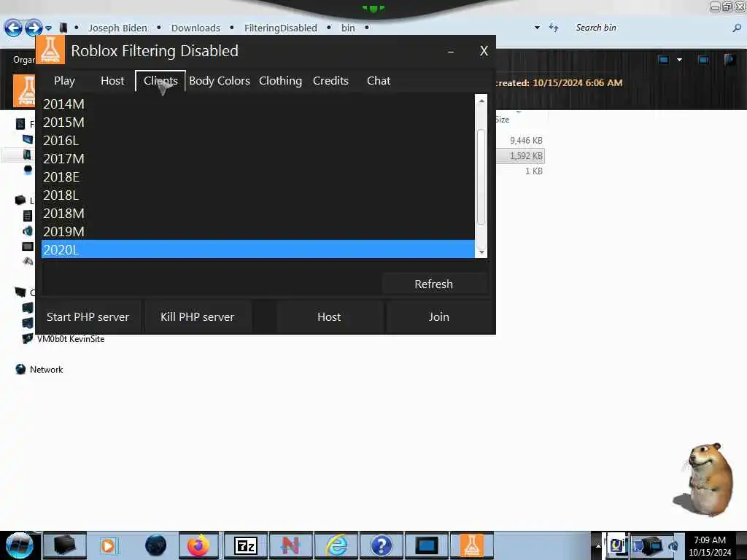Screen dimensions: 747x560
Task: Show hidden system tray icons
Action: [598, 545]
